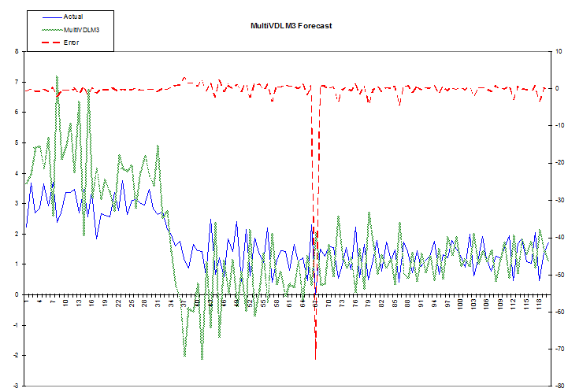Select the Actual legend entry
Viewport: 568px width, 392px height.
coord(73,17)
